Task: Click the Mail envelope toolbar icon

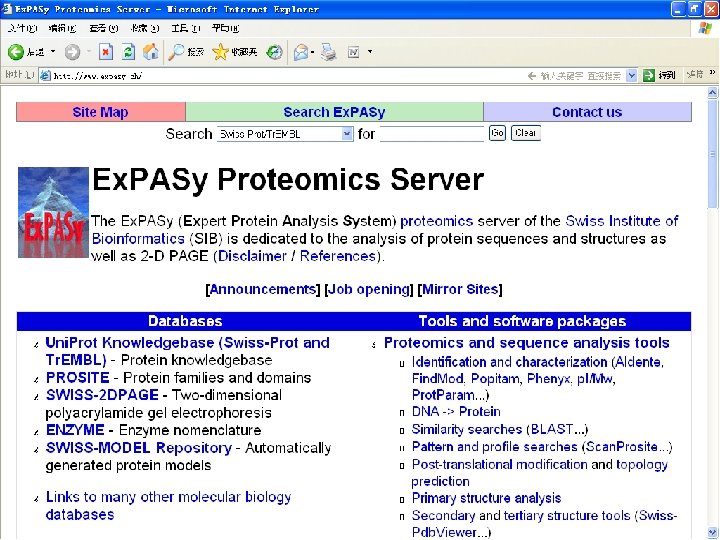Action: click(x=301, y=52)
